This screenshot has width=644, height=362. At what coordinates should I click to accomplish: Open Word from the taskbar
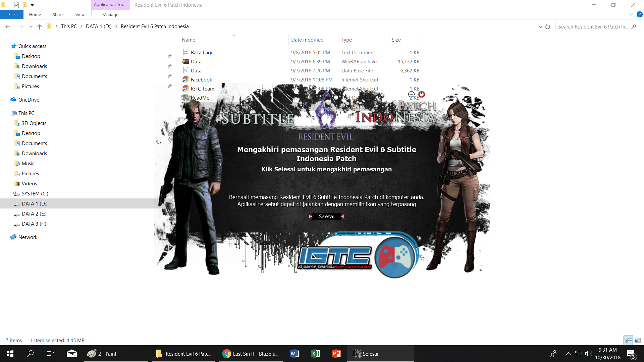click(x=294, y=354)
